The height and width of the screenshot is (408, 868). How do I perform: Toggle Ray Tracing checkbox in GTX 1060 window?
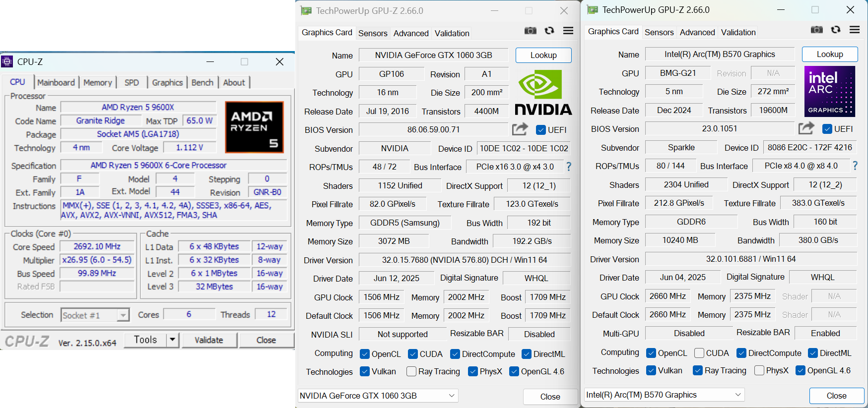click(x=411, y=371)
